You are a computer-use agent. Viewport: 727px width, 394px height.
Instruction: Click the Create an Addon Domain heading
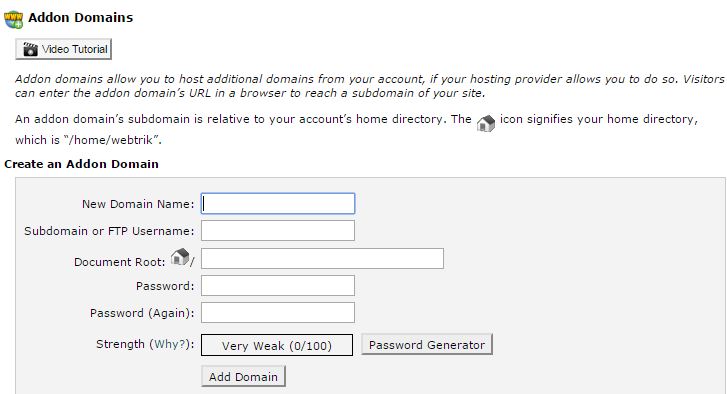(81, 164)
